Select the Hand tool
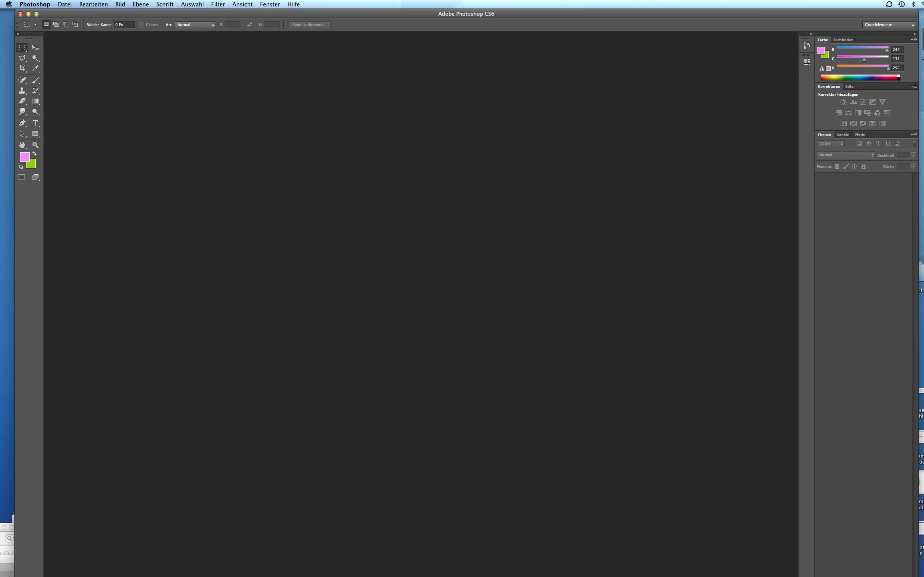Screen dimensions: 924x577 pos(22,145)
